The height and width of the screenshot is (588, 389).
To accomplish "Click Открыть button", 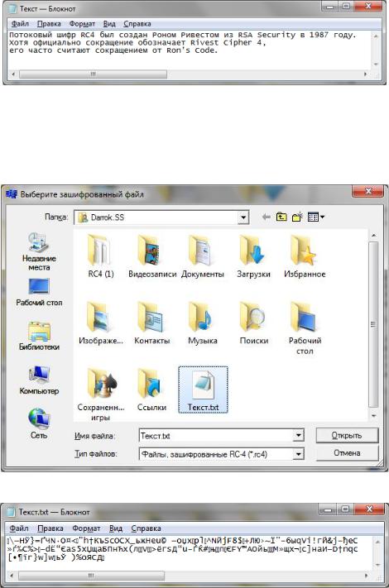I will [x=347, y=435].
